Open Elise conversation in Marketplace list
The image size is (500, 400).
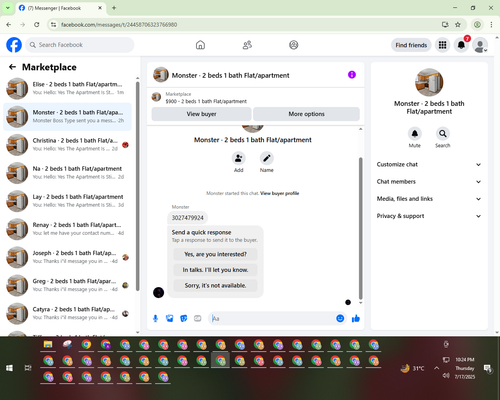click(67, 88)
